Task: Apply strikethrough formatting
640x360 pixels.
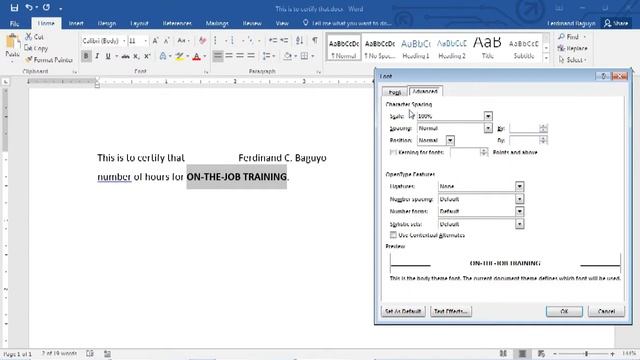Action: [126, 56]
